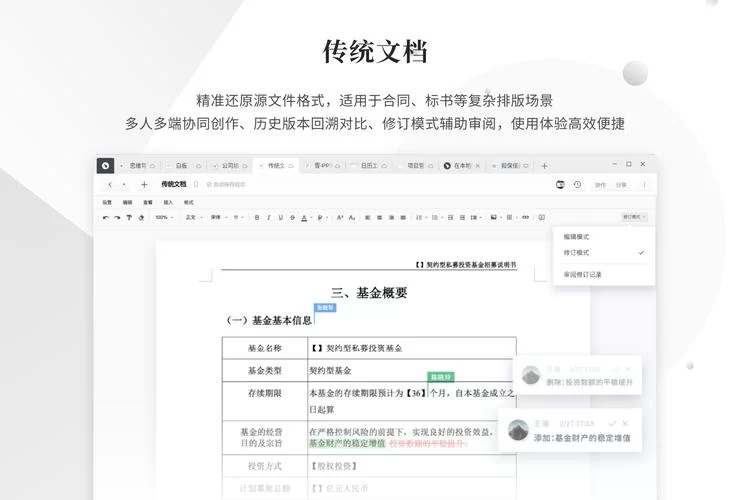
Task: Open the zoom 100% dropdown
Action: pos(164,218)
